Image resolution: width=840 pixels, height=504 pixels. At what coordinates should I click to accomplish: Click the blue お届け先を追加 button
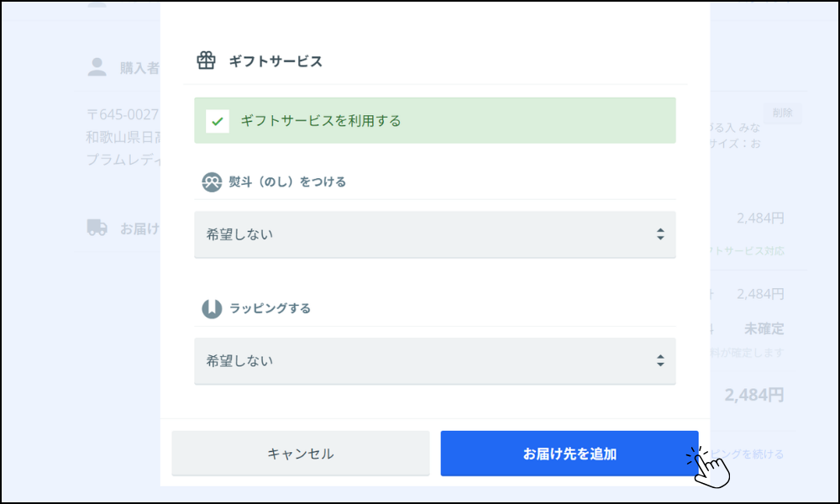click(569, 454)
